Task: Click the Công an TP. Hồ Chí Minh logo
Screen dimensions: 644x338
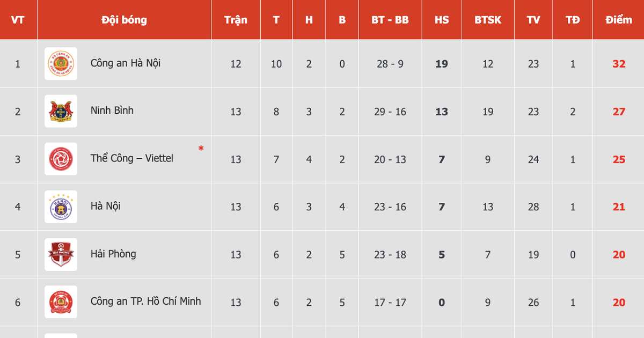Action: [x=61, y=302]
